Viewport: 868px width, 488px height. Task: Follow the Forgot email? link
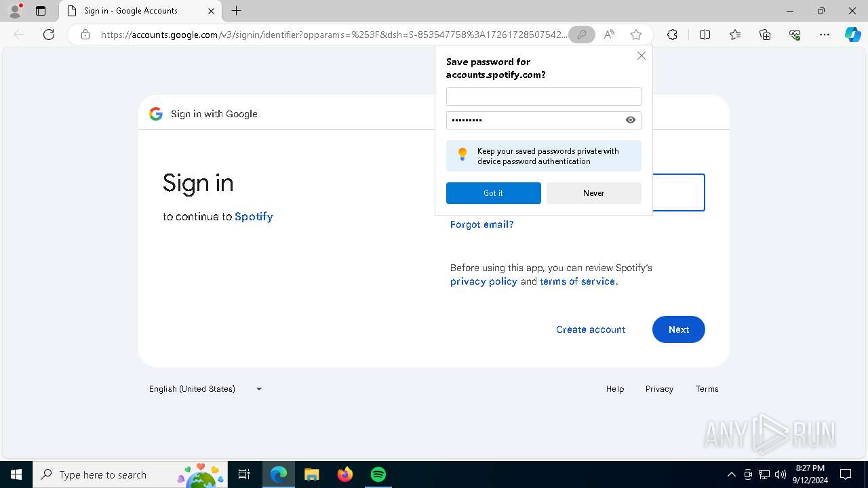pyautogui.click(x=481, y=224)
